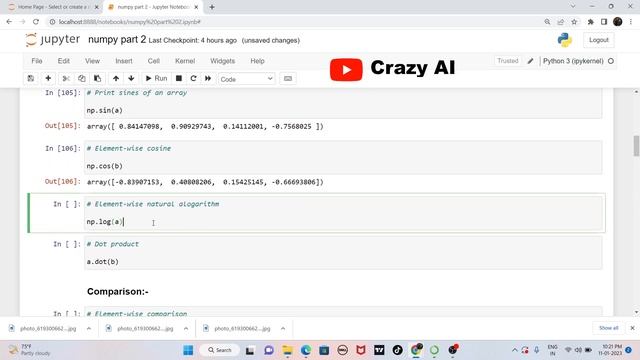The width and height of the screenshot is (640, 360).
Task: Rename notebook title numpy part 2
Action: click(x=117, y=40)
